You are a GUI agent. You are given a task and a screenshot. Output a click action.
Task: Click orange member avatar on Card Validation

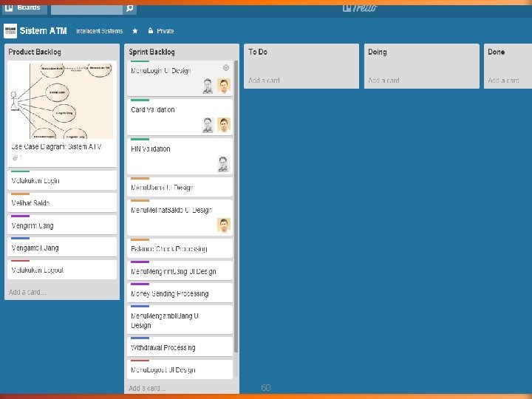[x=224, y=125]
